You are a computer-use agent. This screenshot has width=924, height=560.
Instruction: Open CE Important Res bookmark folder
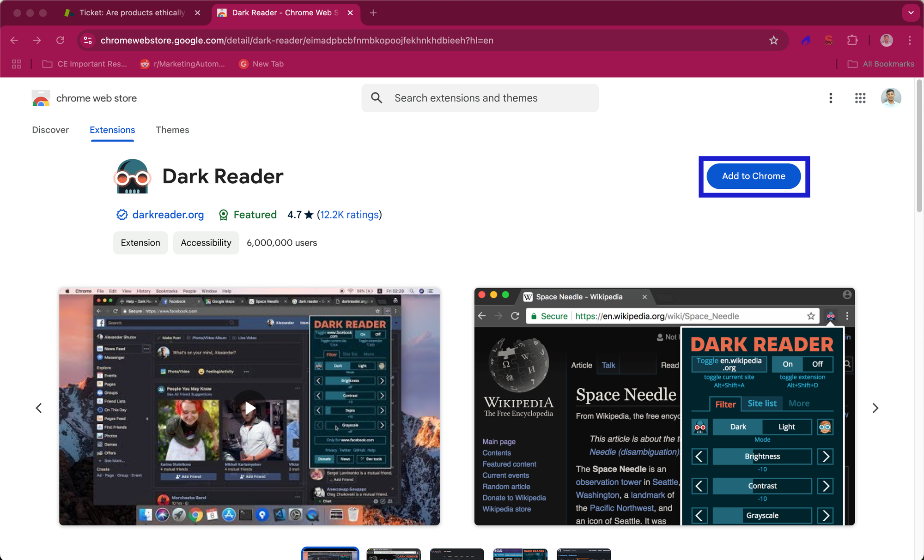[85, 64]
